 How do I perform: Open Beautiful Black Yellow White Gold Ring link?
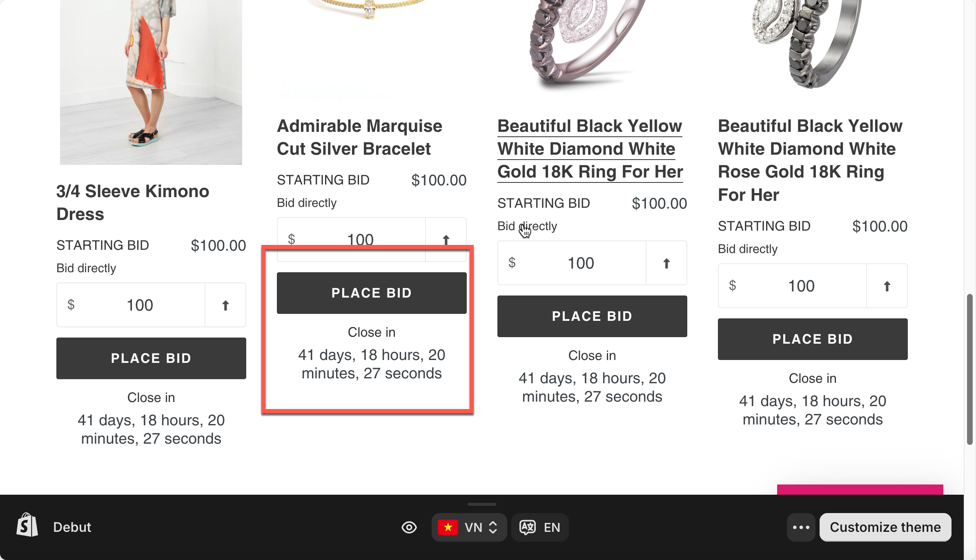point(590,149)
